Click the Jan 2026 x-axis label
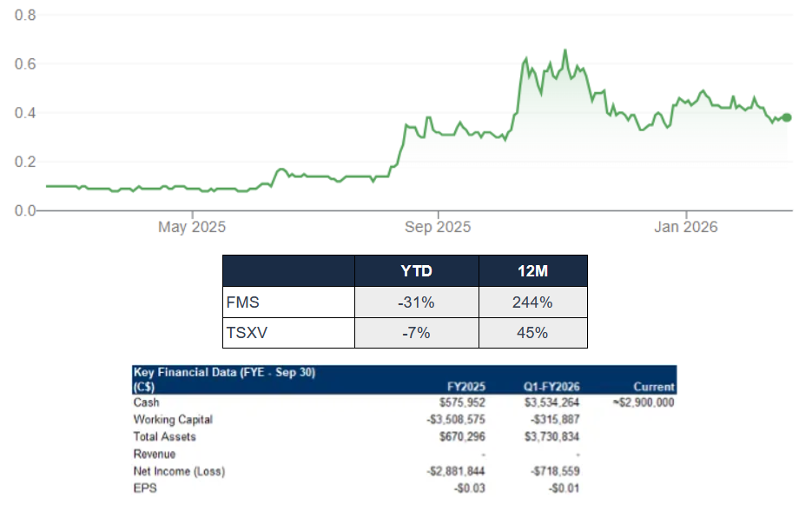The width and height of the screenshot is (812, 505). coord(686,228)
